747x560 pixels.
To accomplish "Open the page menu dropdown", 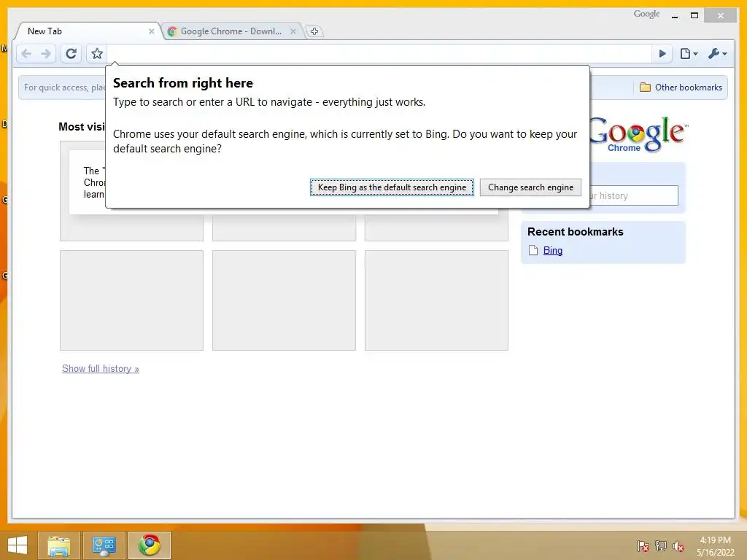I will pyautogui.click(x=689, y=53).
